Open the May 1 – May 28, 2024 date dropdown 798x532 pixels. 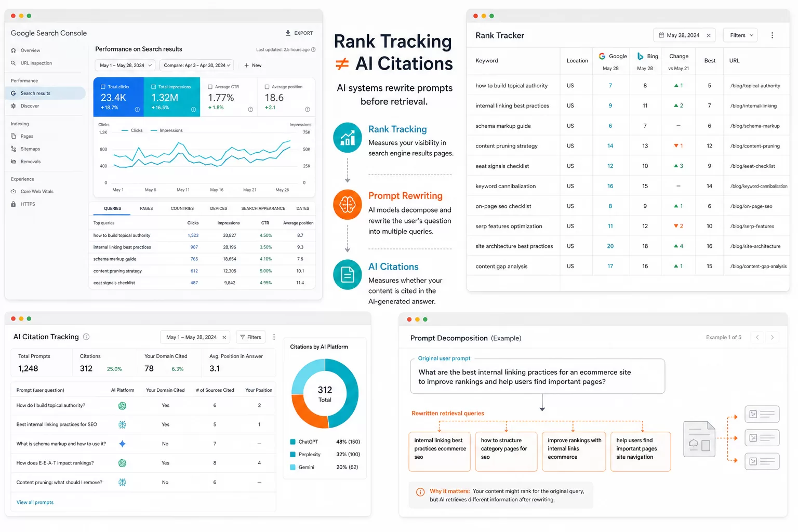point(125,65)
